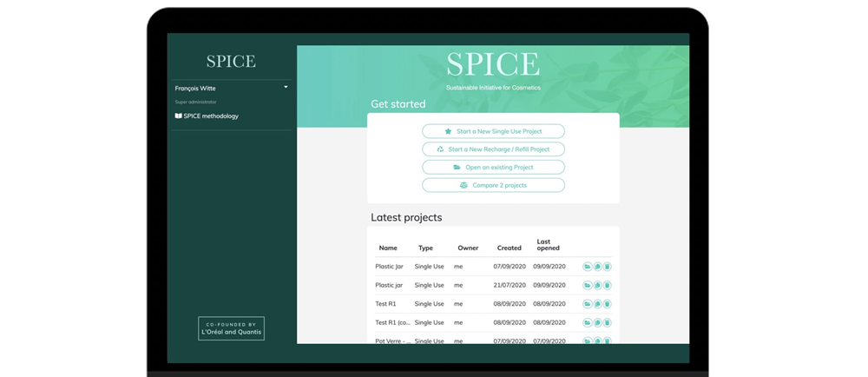Start a New Single Use Project
Image resolution: width=868 pixels, height=377 pixels.
[x=493, y=131]
